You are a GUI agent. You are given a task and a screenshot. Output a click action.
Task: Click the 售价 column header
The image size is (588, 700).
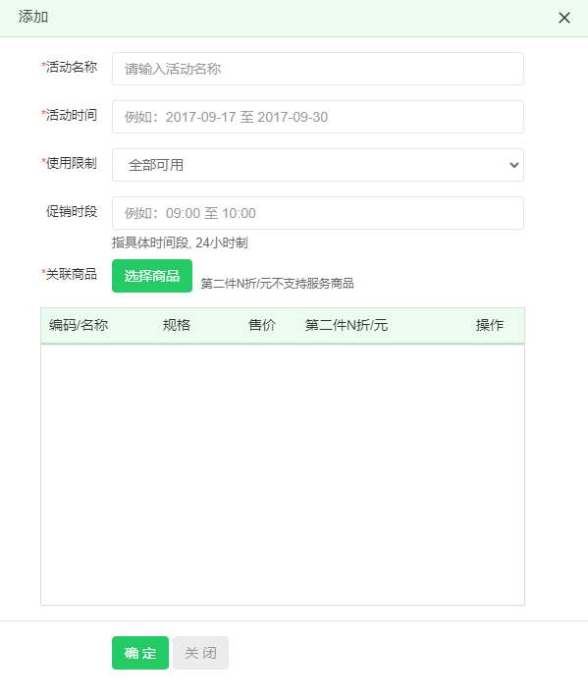pos(262,325)
